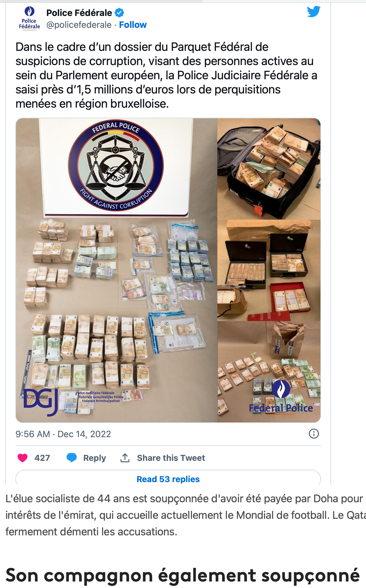Click the Police Fédérale profile avatar
Image resolution: width=366 pixels, height=588 pixels.
coord(29,18)
